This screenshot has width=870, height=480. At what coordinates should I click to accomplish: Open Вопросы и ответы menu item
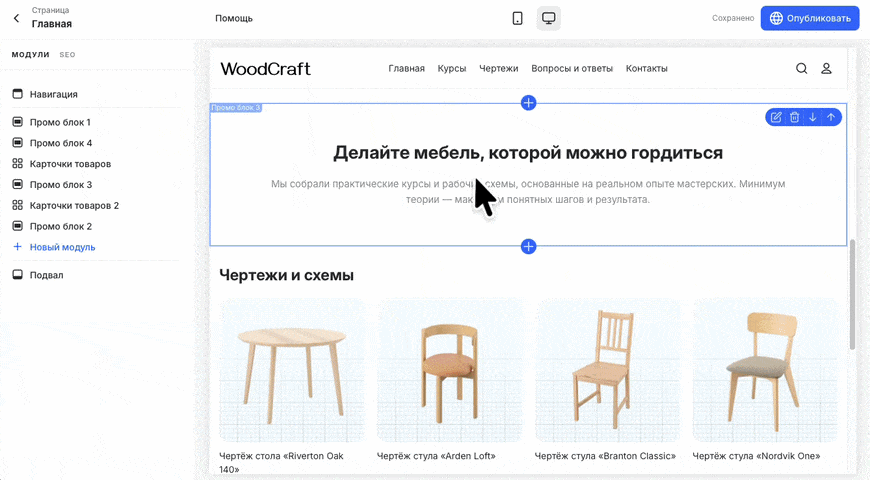pos(572,68)
